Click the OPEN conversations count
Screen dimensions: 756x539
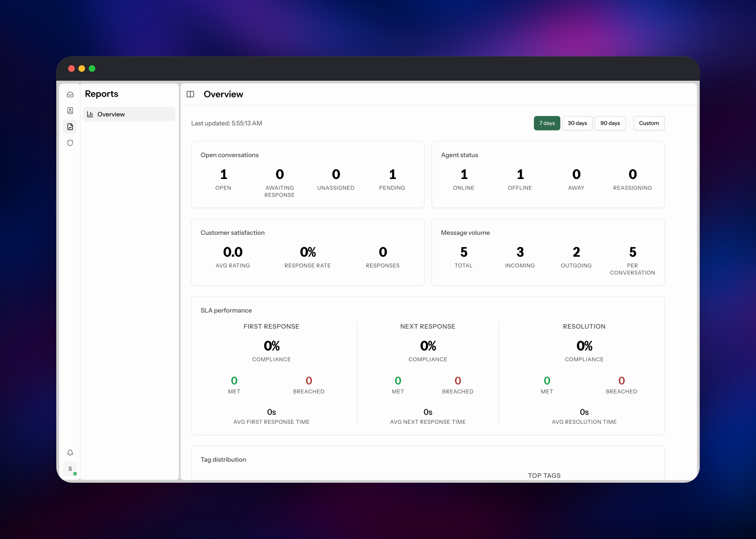(x=223, y=174)
